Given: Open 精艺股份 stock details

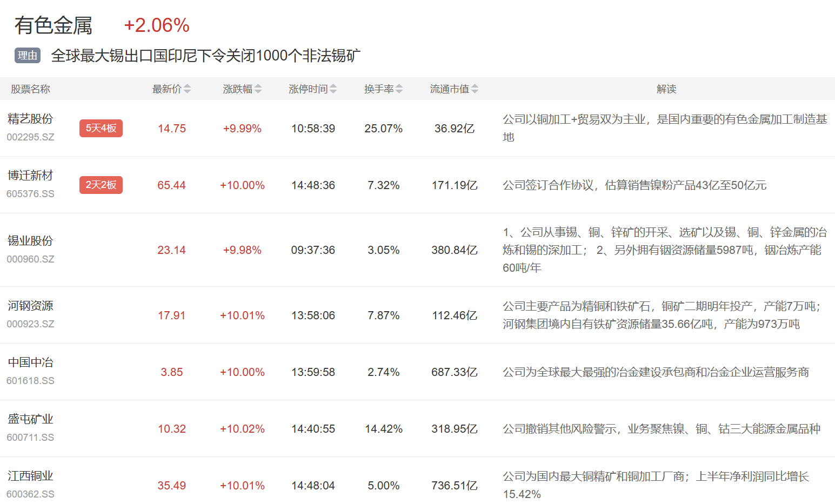Looking at the screenshot, I should [31, 119].
